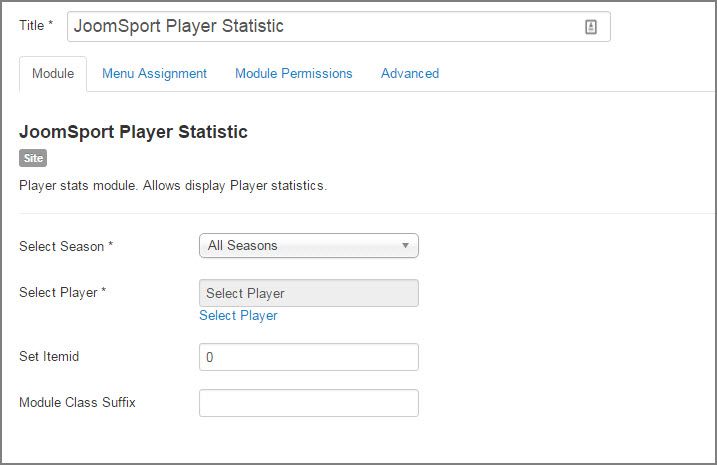Screen dimensions: 717x465
Task: Open the Menu Assignment tab
Action: pos(155,74)
